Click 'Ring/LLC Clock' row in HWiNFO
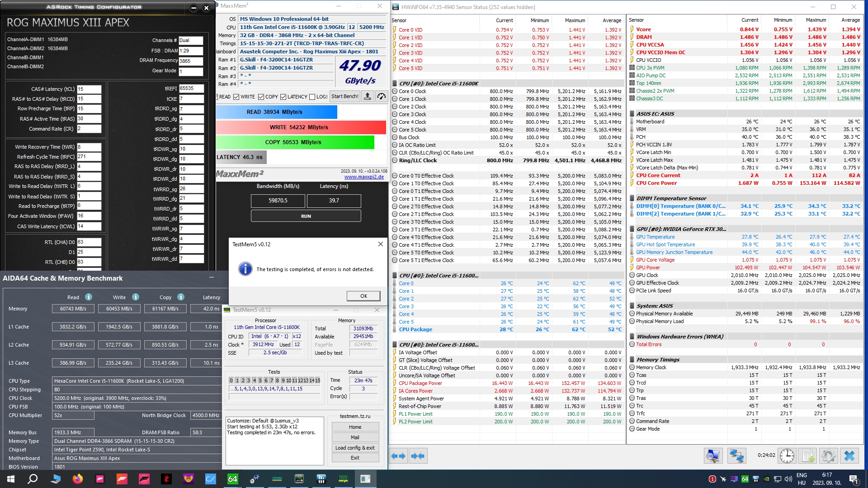The image size is (868, 488). [x=507, y=160]
